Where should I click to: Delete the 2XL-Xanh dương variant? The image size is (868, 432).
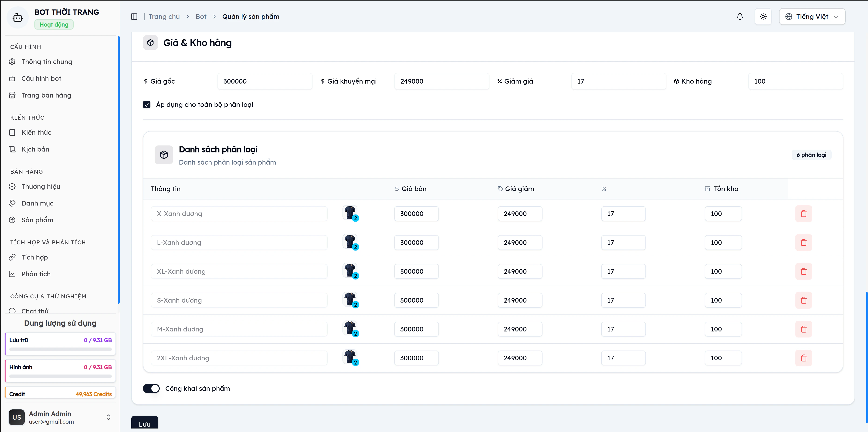point(804,358)
